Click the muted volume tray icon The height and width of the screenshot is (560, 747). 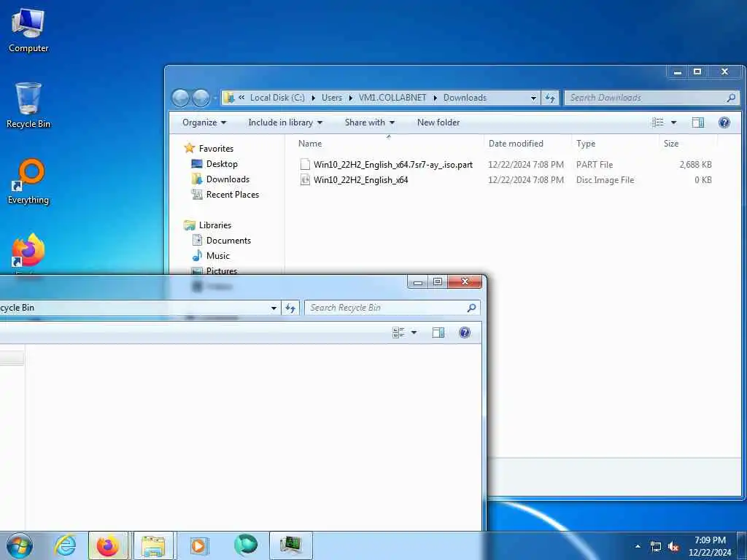[673, 547]
